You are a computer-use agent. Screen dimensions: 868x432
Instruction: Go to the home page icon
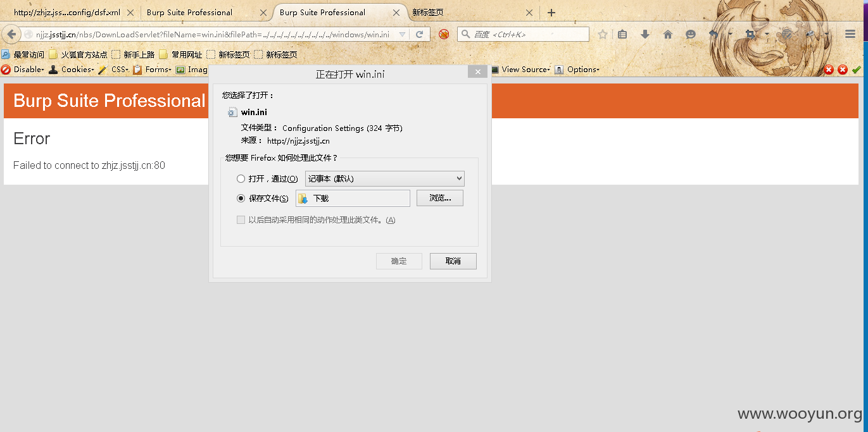pyautogui.click(x=668, y=34)
